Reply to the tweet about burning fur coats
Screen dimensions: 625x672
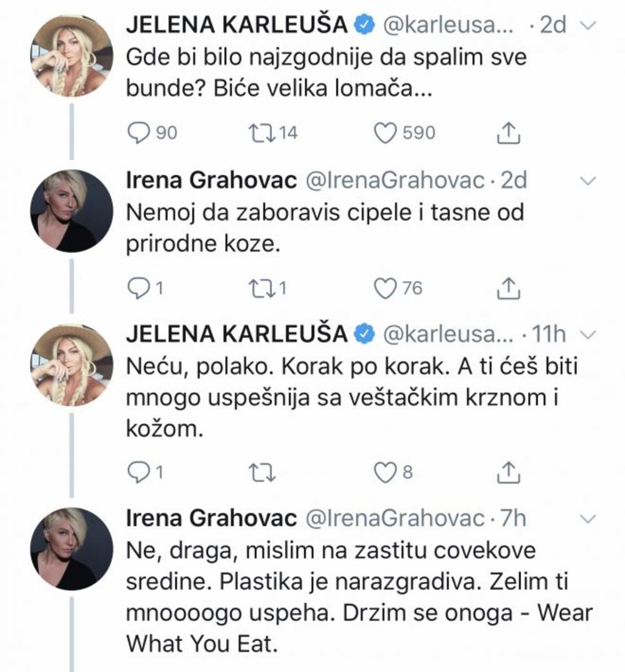point(137,132)
